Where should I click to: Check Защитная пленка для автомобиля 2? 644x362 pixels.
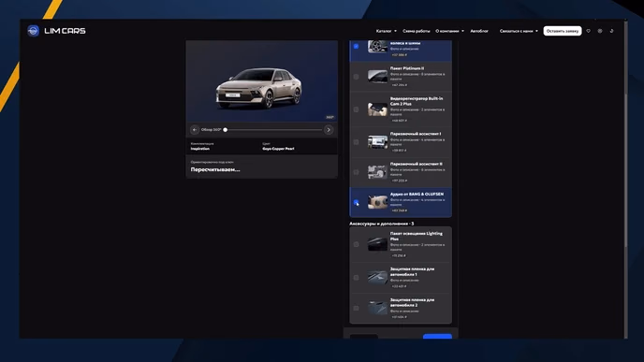click(x=356, y=309)
